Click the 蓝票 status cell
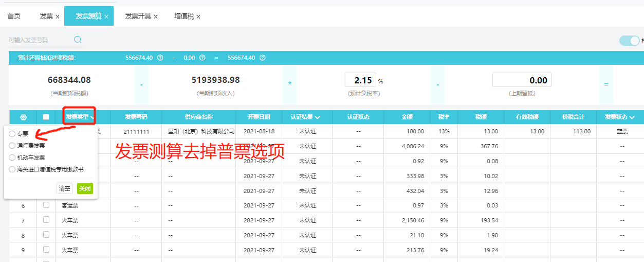This screenshot has width=644, height=262. click(622, 131)
